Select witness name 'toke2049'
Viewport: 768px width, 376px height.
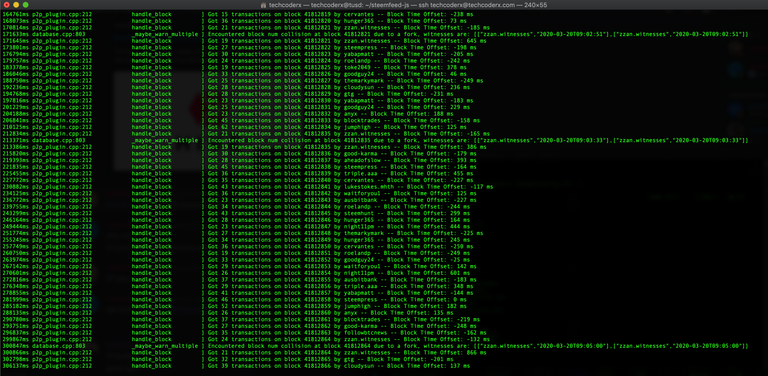(x=357, y=68)
